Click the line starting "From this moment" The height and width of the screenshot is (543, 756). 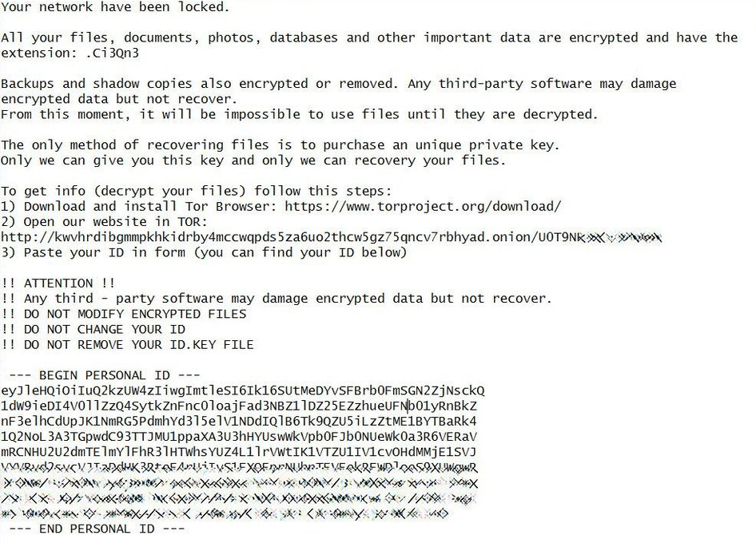pos(299,114)
